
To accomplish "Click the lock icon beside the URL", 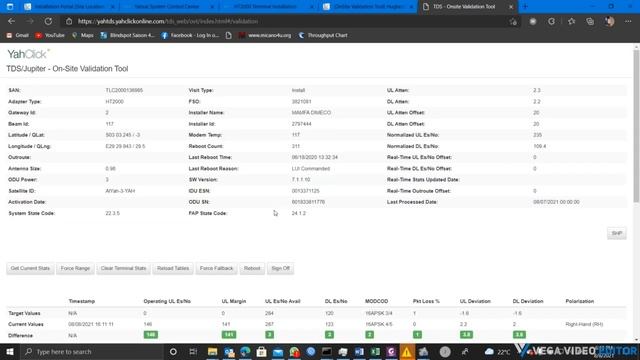I will [69, 21].
